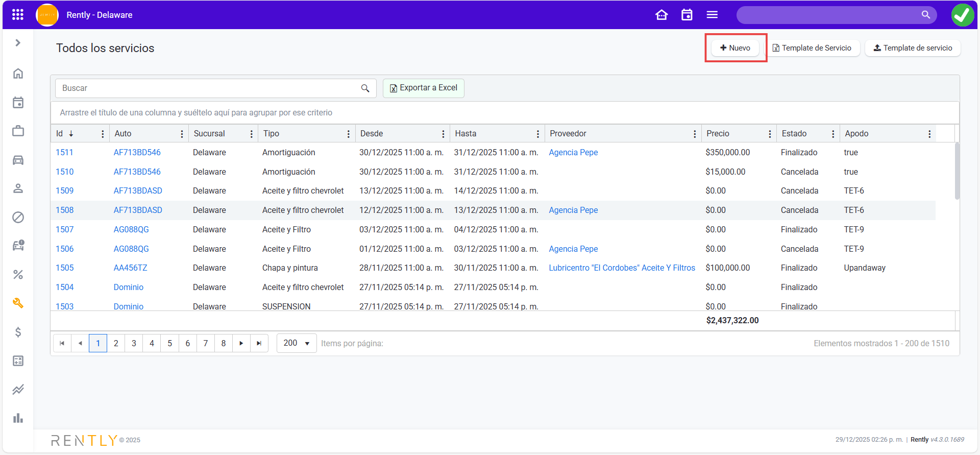Click the Nuevo button
The height and width of the screenshot is (455, 980).
pyautogui.click(x=735, y=48)
